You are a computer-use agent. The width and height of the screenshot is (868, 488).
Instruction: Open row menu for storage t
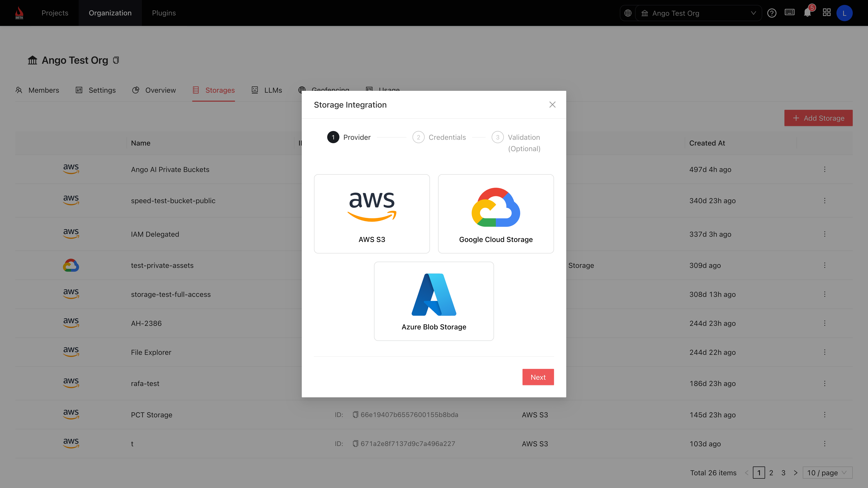click(x=825, y=444)
